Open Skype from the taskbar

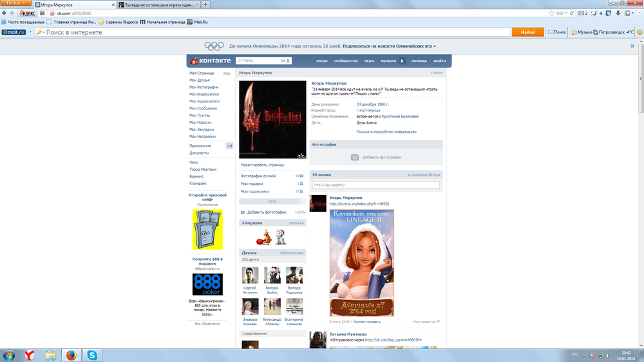93,355
